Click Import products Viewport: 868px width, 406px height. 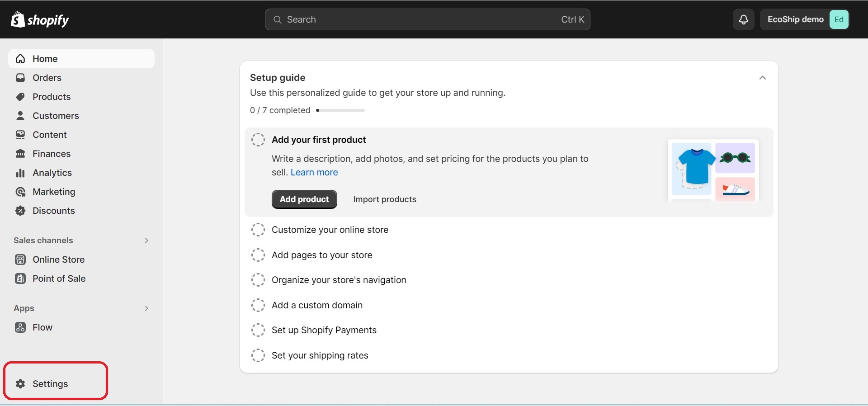click(385, 199)
